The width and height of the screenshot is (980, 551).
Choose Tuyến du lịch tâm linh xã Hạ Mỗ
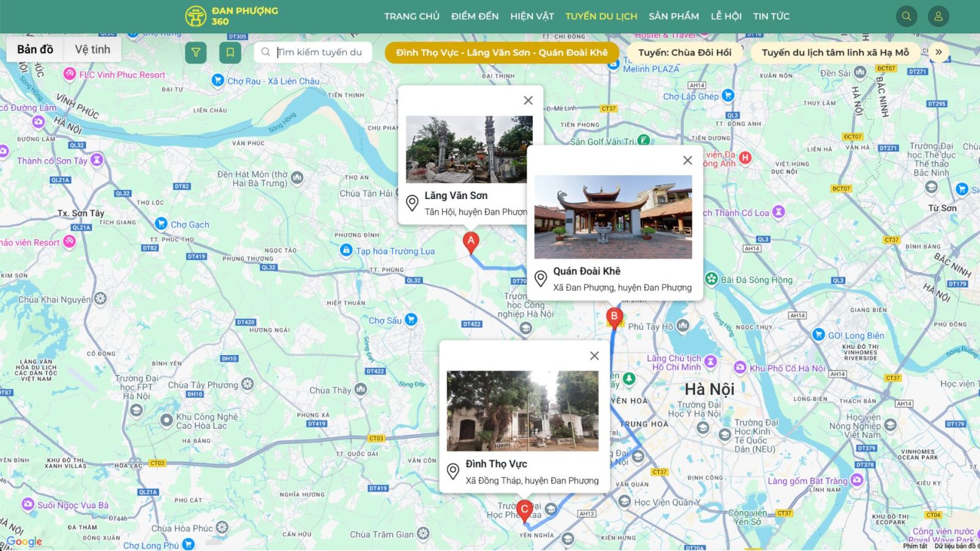point(835,53)
